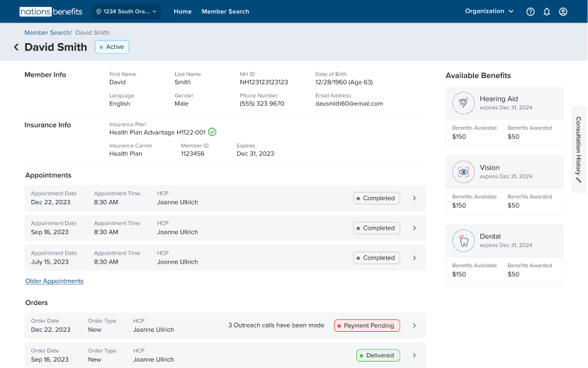Expand the Payment Pending order row
Viewport: 588px width, 368px height.
coord(414,325)
